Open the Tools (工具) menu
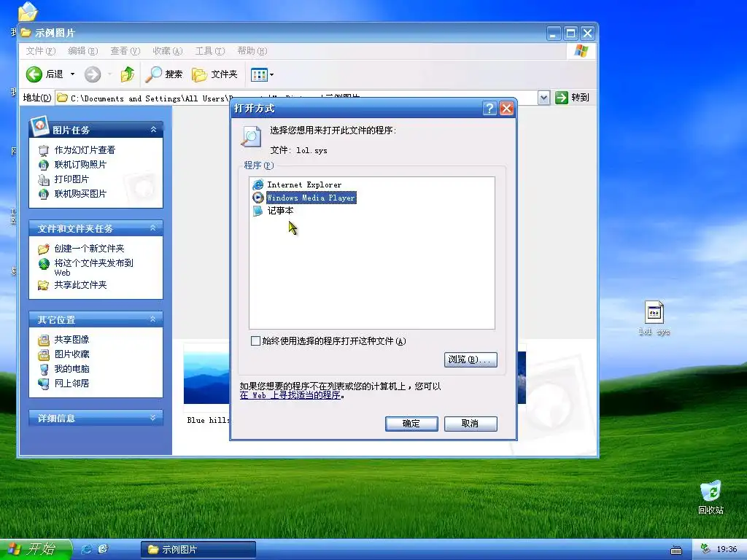The height and width of the screenshot is (560, 747). click(x=210, y=51)
